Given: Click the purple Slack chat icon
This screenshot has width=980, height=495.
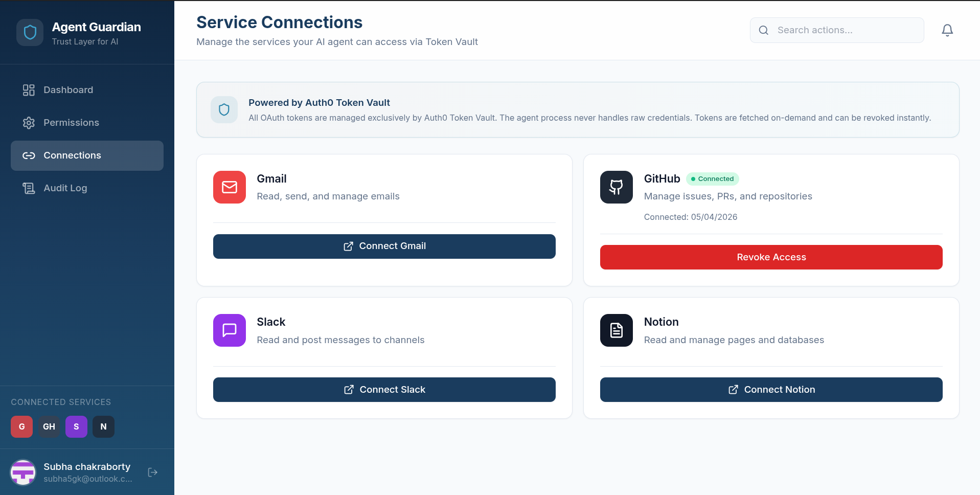Looking at the screenshot, I should [229, 330].
